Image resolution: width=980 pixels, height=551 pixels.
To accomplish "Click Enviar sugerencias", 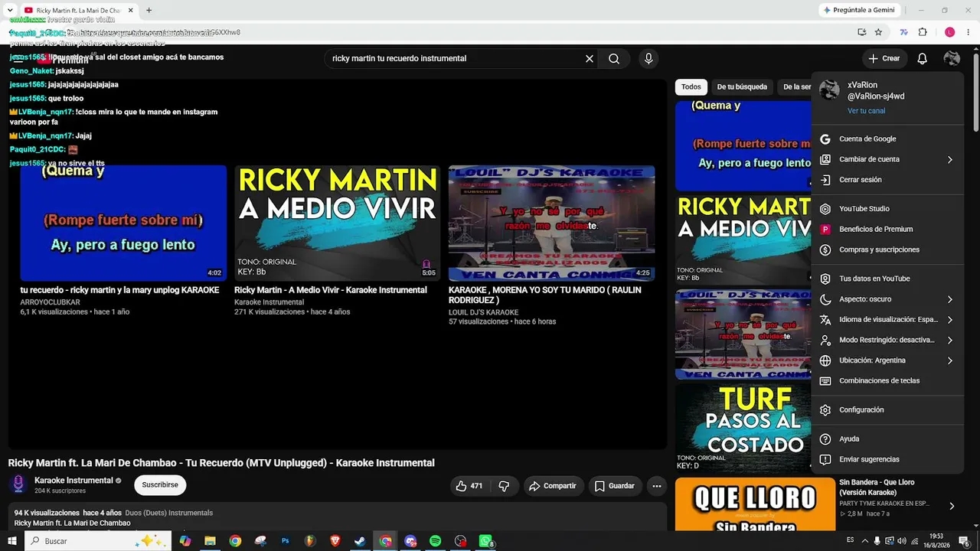I will point(887,459).
